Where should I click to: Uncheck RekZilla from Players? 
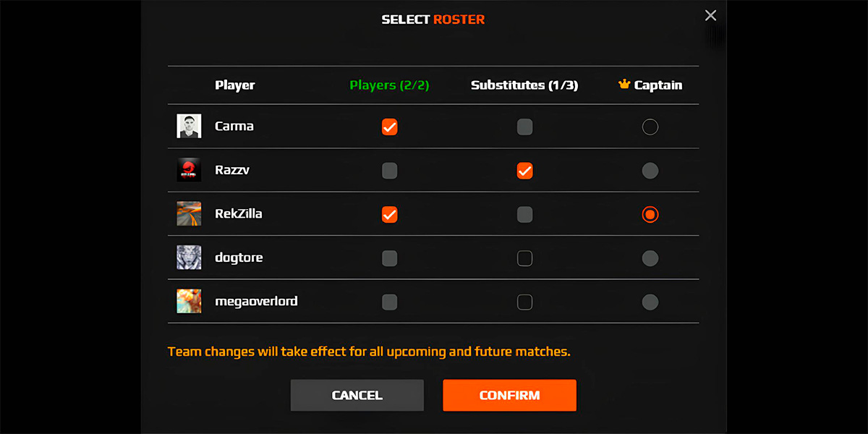pyautogui.click(x=389, y=214)
